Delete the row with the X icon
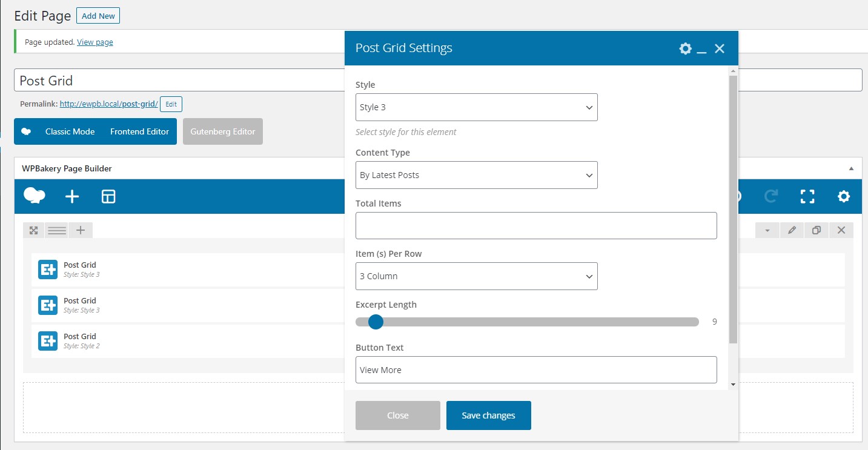 [x=841, y=230]
